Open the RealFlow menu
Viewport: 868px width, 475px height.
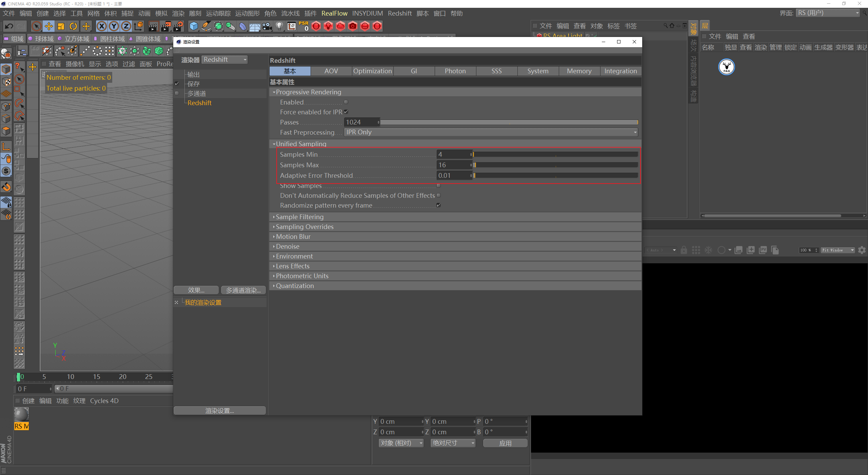pos(334,13)
